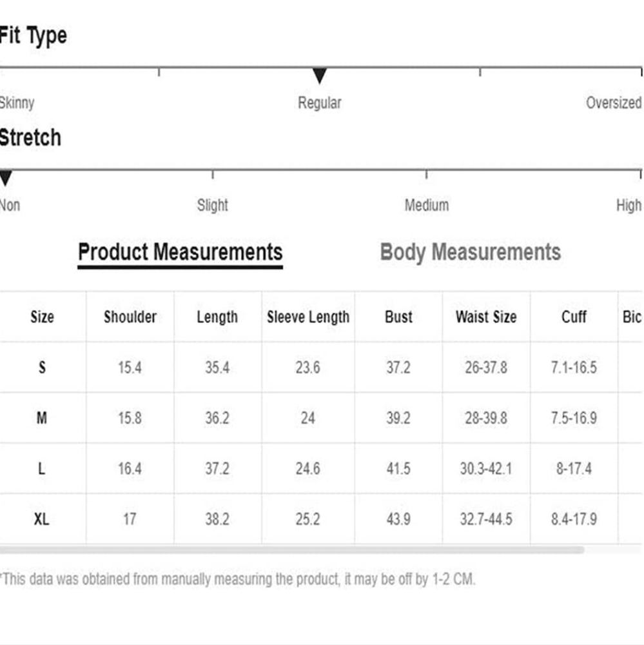Screen dimensions: 644x645
Task: Click the partially visible Bic column header
Action: 632,317
